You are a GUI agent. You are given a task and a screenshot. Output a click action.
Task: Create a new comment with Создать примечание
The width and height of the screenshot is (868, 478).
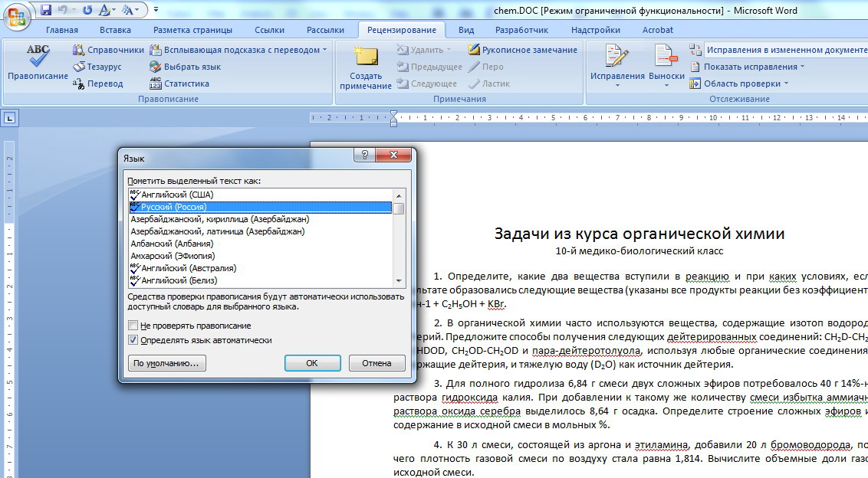365,67
